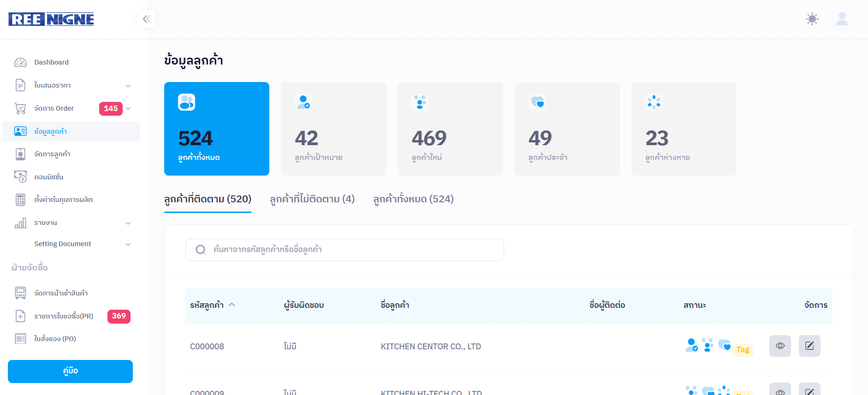Click the คอมมิชชั่น money icon
The width and height of the screenshot is (868, 395).
[x=20, y=177]
